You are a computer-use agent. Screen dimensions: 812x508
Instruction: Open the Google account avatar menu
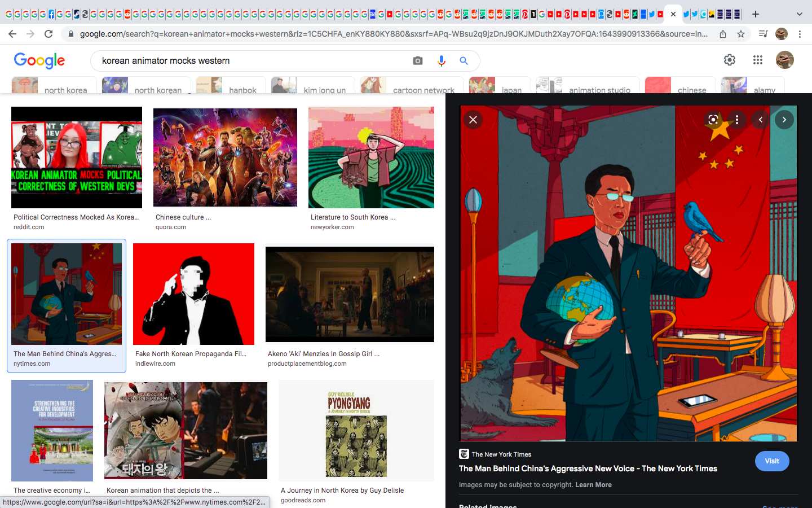[785, 60]
